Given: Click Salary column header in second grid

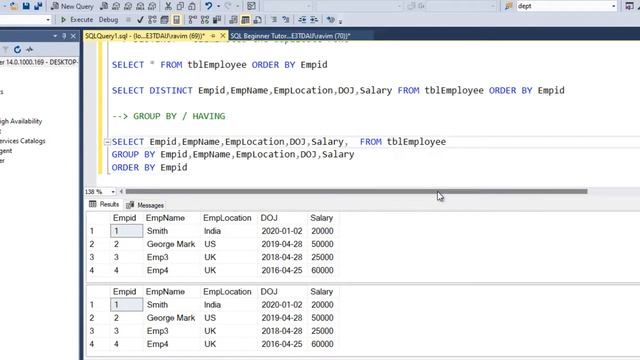Looking at the screenshot, I should pos(322,292).
